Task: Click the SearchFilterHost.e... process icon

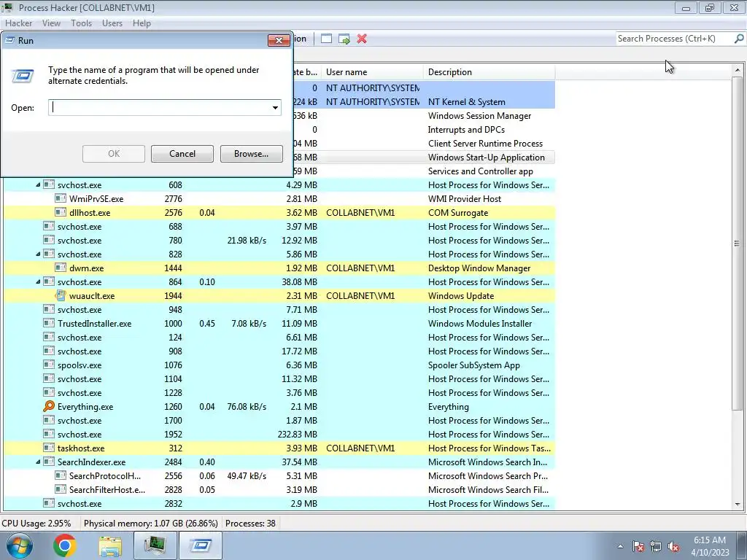Action: pos(61,489)
